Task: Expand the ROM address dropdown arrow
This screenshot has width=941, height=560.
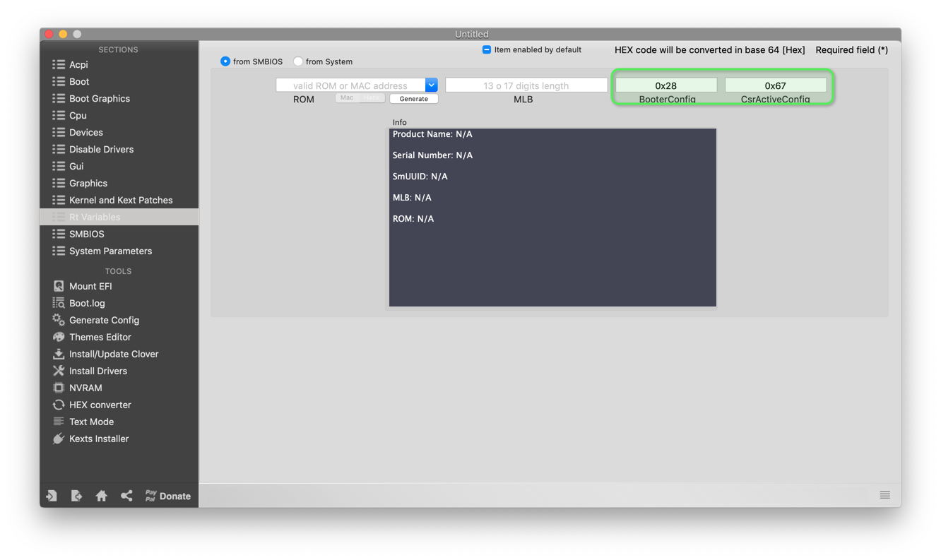Action: tap(432, 85)
